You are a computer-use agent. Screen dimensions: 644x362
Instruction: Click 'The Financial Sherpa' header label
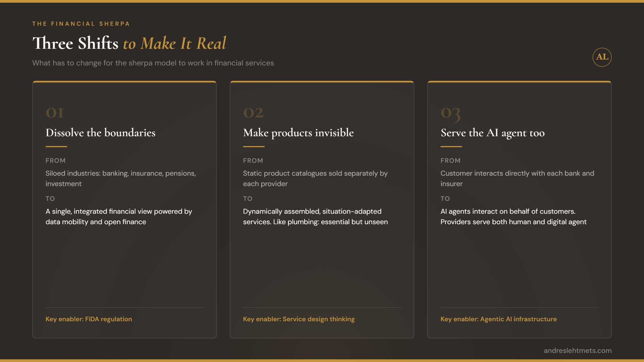[x=81, y=24]
